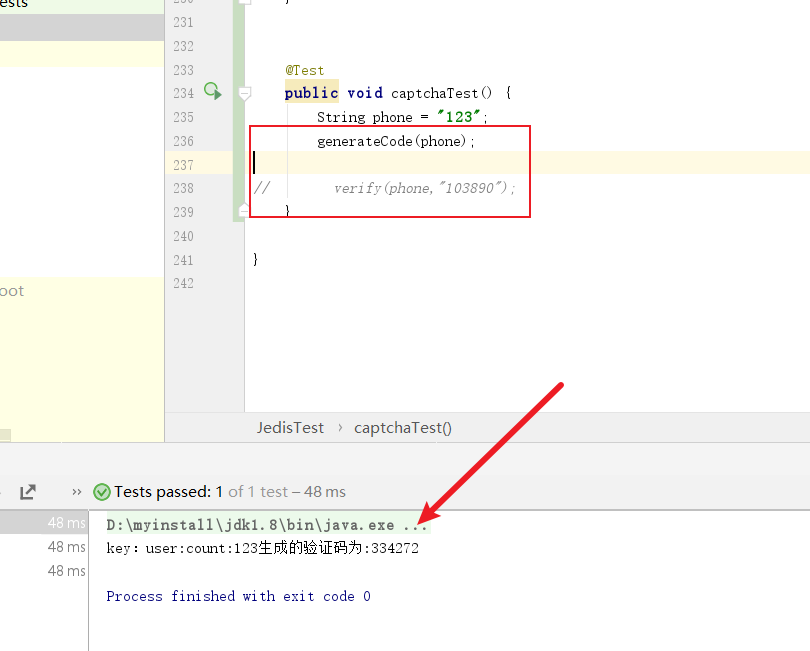This screenshot has height=651, width=810.
Task: Click the generateCode(phone) call
Action: click(x=396, y=141)
